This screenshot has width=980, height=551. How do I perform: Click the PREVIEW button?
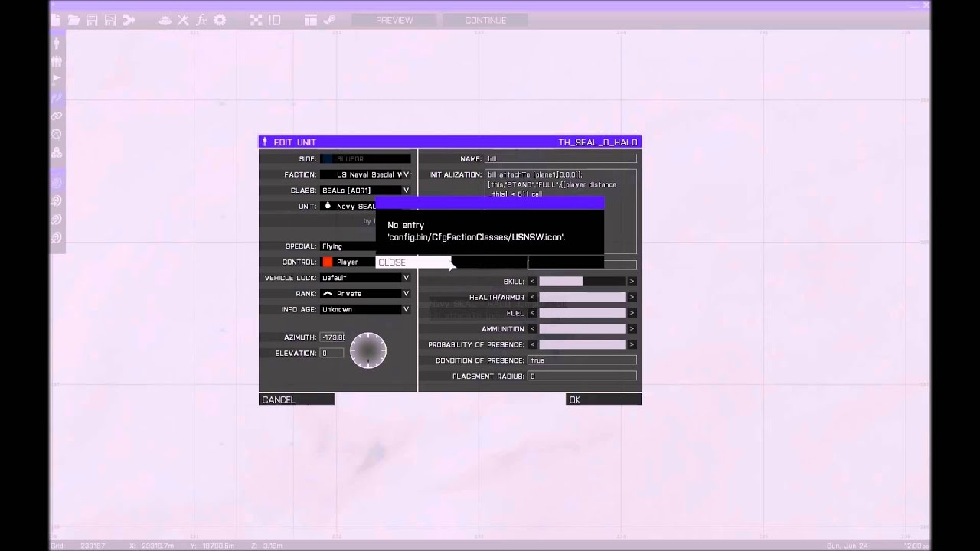pyautogui.click(x=394, y=21)
